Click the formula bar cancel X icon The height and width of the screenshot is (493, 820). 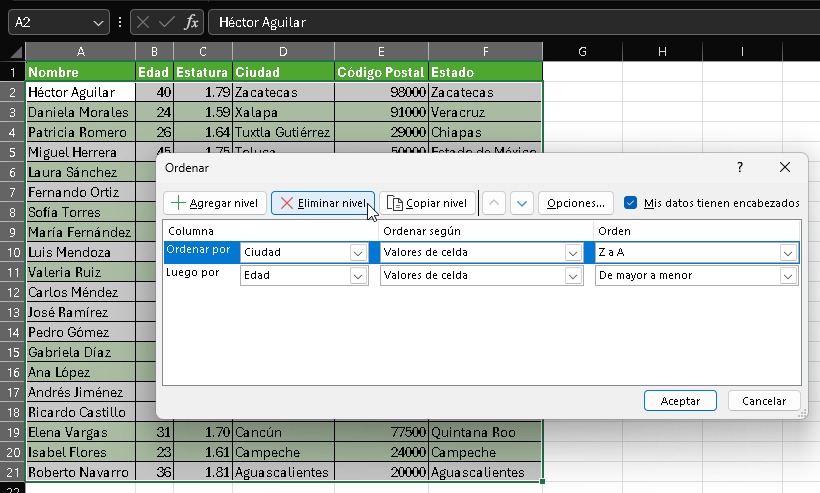(142, 22)
